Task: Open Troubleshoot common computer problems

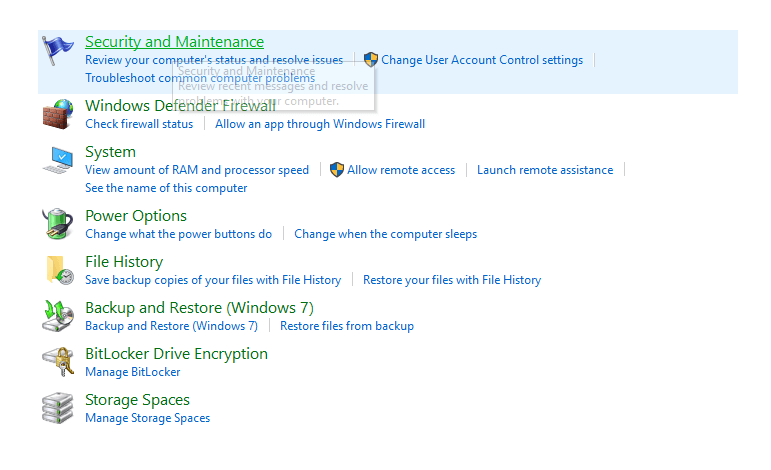Action: click(200, 78)
